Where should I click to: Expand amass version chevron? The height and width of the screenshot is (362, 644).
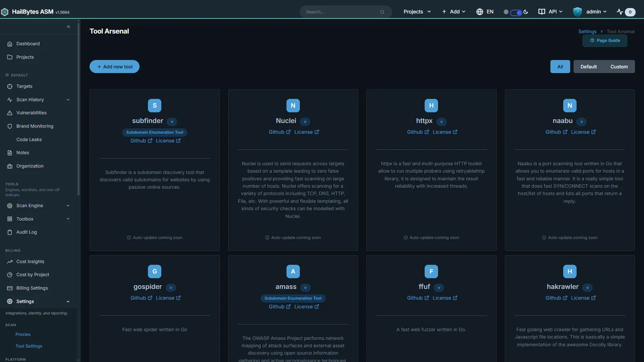click(305, 288)
